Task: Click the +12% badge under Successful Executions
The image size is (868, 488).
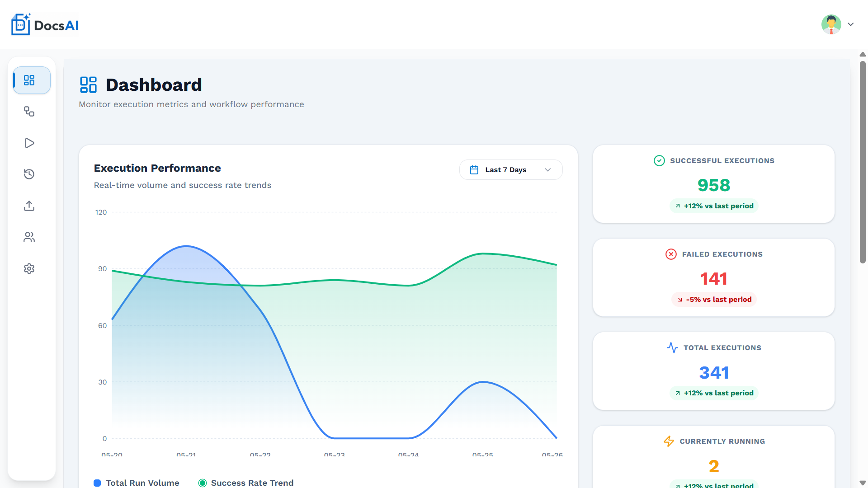Action: click(x=714, y=206)
